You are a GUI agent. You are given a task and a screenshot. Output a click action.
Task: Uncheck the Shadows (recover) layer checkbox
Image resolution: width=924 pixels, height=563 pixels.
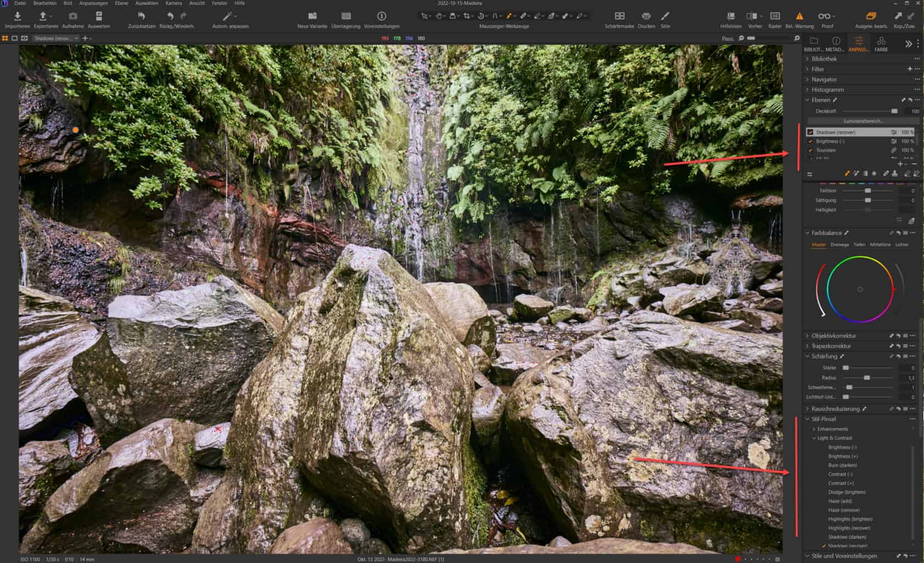click(x=810, y=133)
